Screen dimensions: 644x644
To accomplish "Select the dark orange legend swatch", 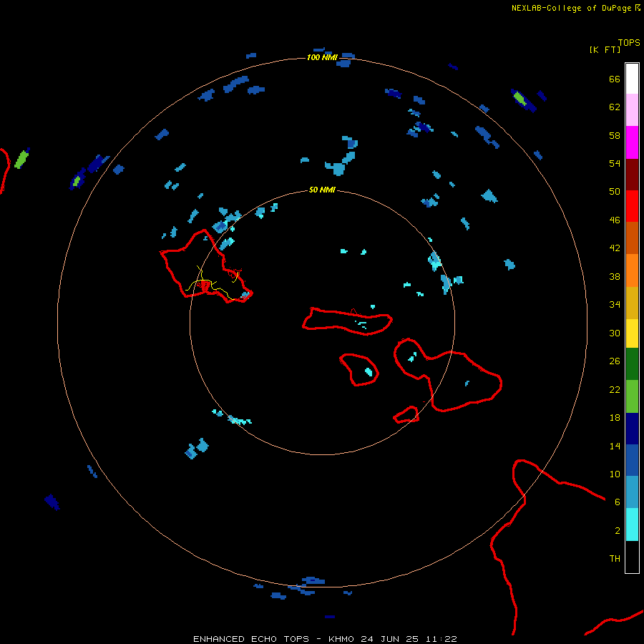I will pos(632,238).
